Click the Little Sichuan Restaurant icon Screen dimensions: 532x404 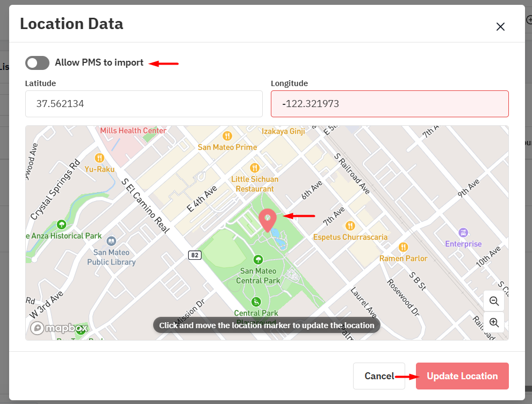pos(255,167)
